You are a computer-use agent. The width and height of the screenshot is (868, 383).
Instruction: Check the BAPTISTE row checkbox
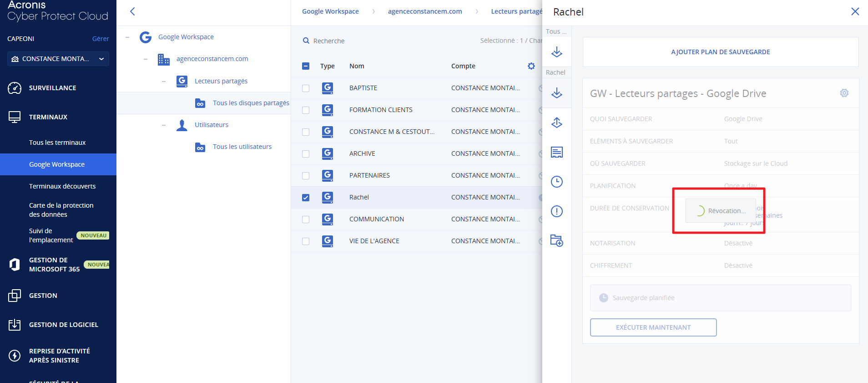pyautogui.click(x=306, y=88)
